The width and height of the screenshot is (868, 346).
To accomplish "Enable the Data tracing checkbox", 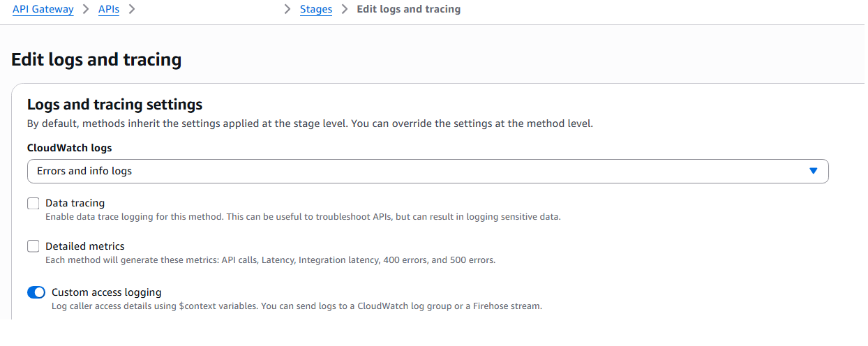I will click(x=33, y=204).
